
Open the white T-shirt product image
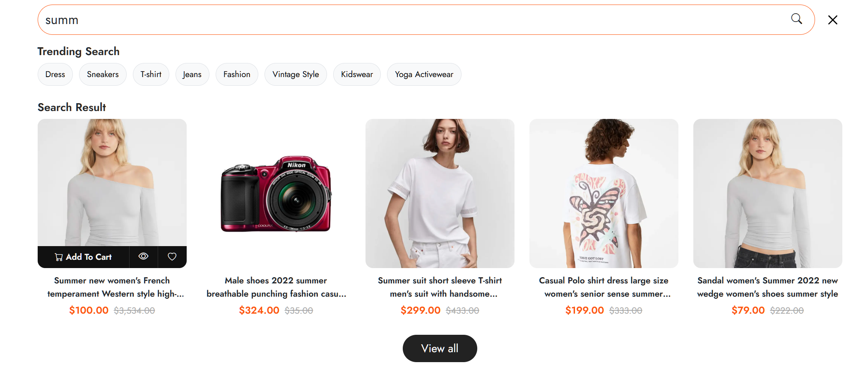click(x=440, y=193)
